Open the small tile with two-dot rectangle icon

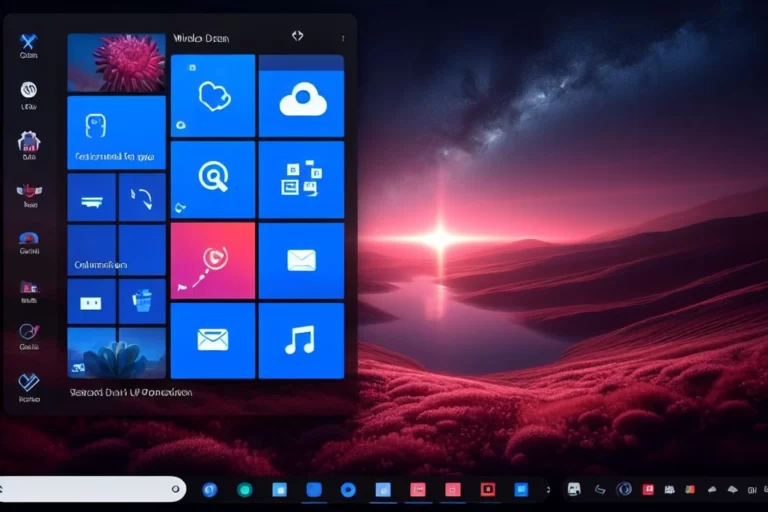pos(92,301)
